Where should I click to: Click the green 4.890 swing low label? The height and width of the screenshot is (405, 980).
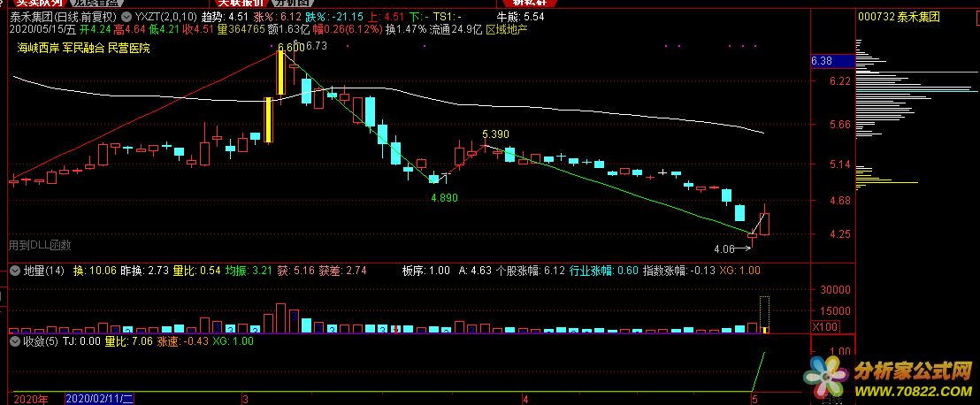point(444,197)
